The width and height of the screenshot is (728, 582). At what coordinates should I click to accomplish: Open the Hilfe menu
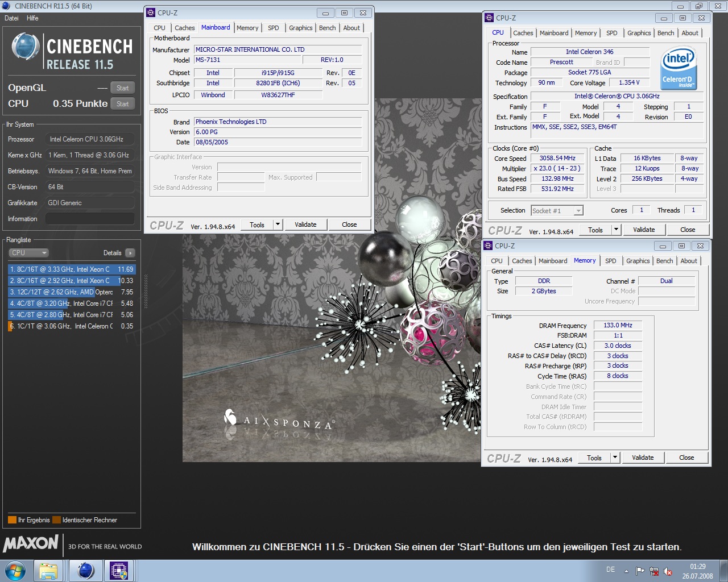[x=32, y=18]
